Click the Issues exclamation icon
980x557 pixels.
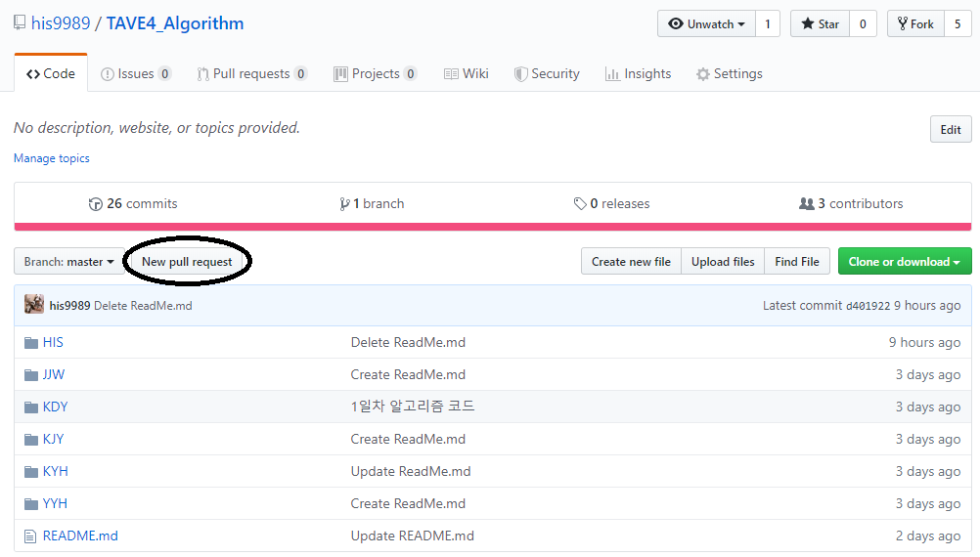click(x=108, y=74)
